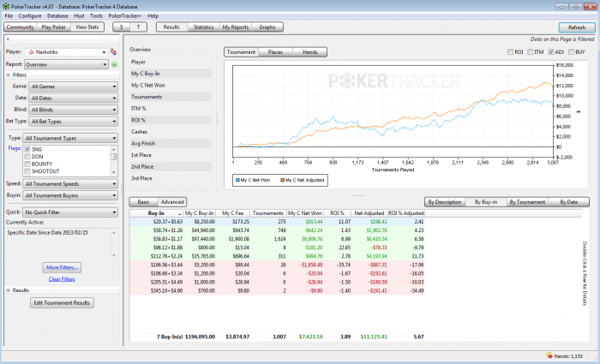Click the player selection icon beside Narkotiks
Screen dimensions: 600x364
tap(113, 52)
